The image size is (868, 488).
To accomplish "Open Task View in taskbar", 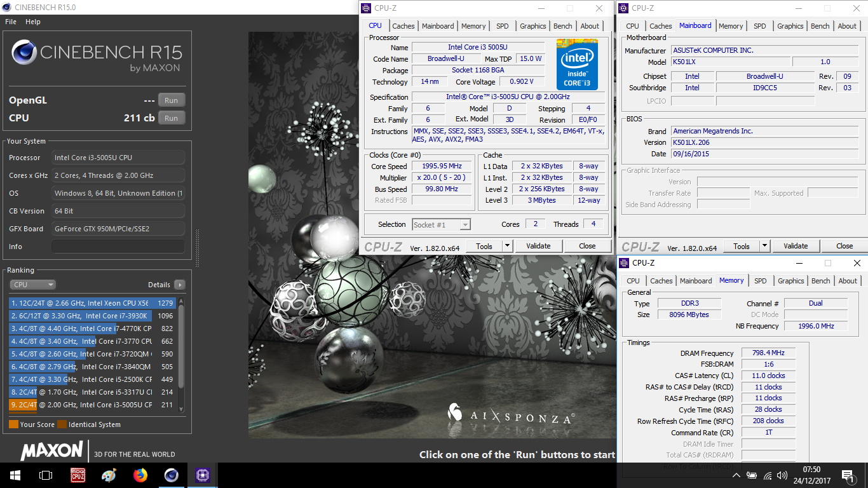I will click(x=46, y=475).
